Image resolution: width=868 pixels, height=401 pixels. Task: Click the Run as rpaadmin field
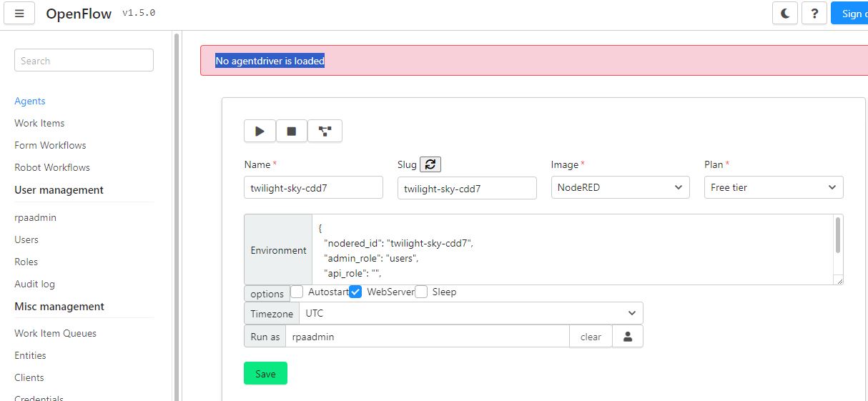click(x=427, y=337)
